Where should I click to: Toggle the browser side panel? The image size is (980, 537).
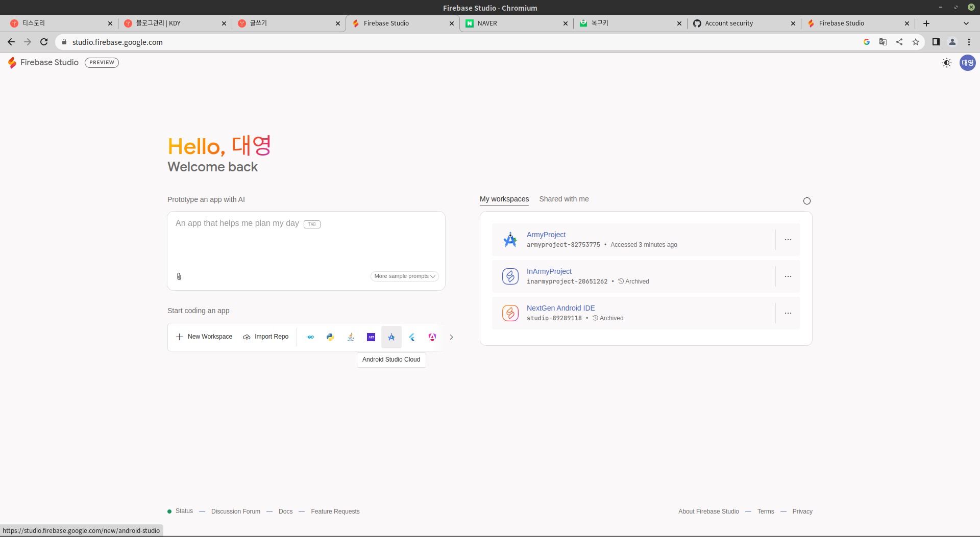click(x=936, y=42)
